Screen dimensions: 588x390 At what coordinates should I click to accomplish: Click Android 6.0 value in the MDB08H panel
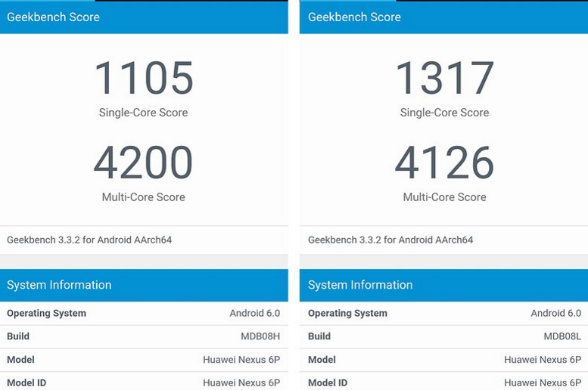(x=254, y=313)
